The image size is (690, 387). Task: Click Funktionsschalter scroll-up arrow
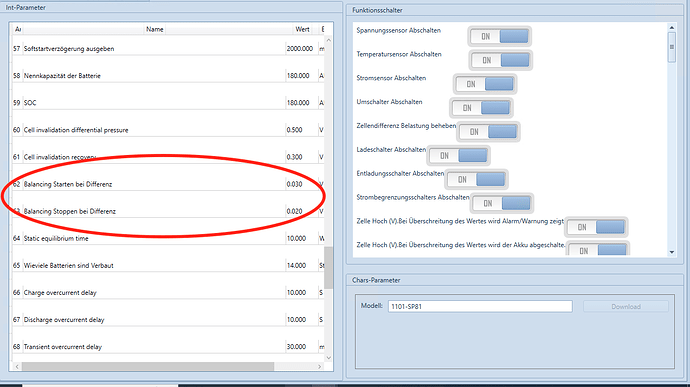pyautogui.click(x=672, y=27)
